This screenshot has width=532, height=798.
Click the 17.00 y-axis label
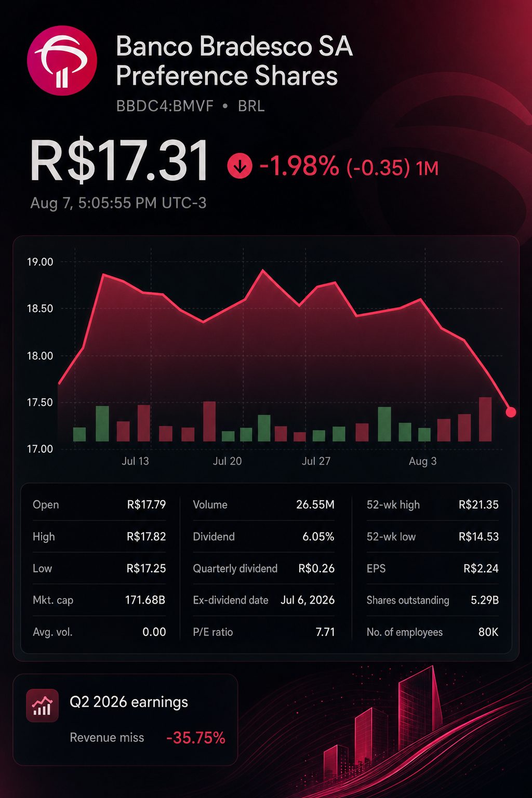tap(40, 449)
